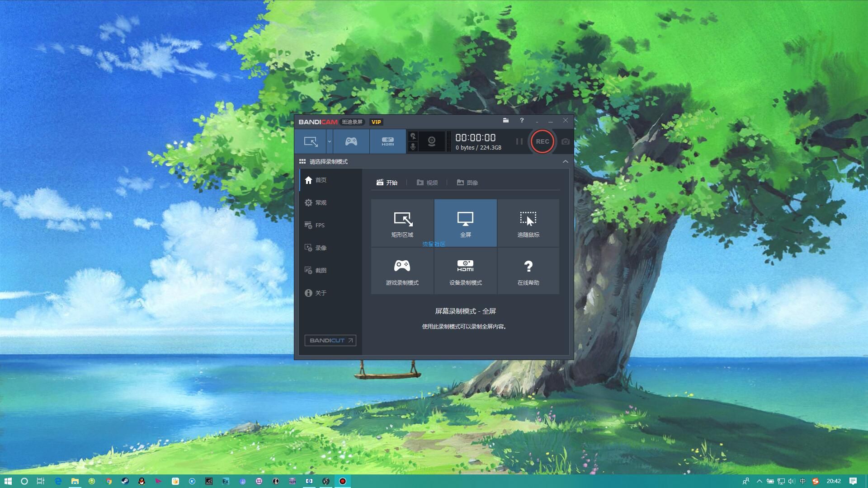This screenshot has height=488, width=868.
Task: Toggle 中 input language indicator
Action: pyautogui.click(x=803, y=481)
